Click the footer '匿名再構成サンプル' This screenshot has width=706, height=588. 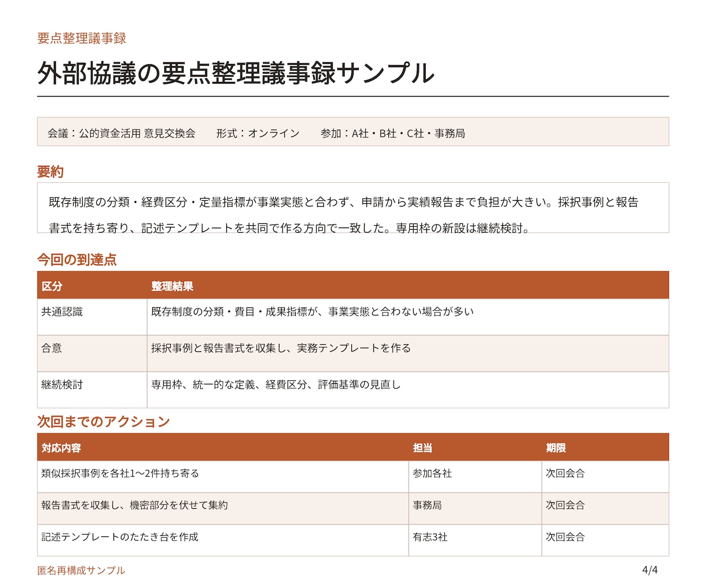point(81,570)
